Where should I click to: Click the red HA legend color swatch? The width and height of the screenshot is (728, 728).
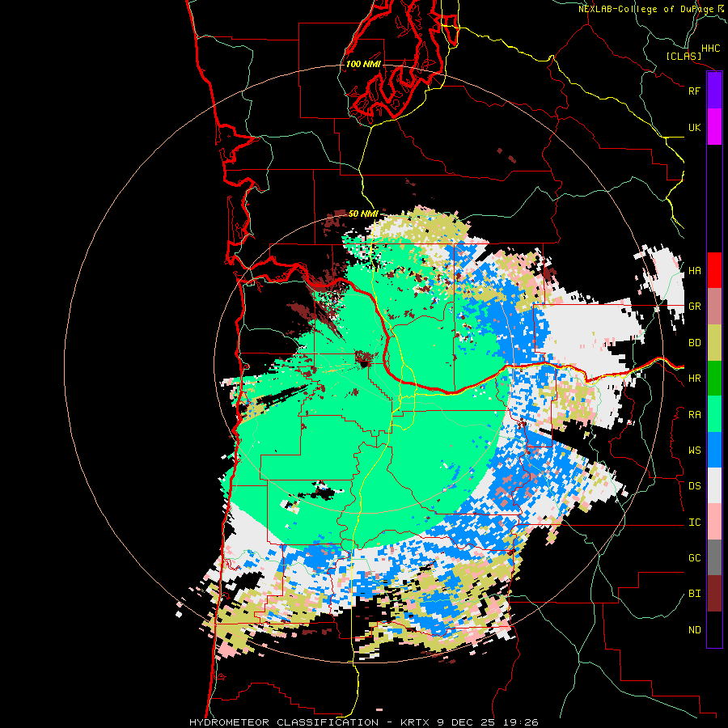[x=714, y=270]
